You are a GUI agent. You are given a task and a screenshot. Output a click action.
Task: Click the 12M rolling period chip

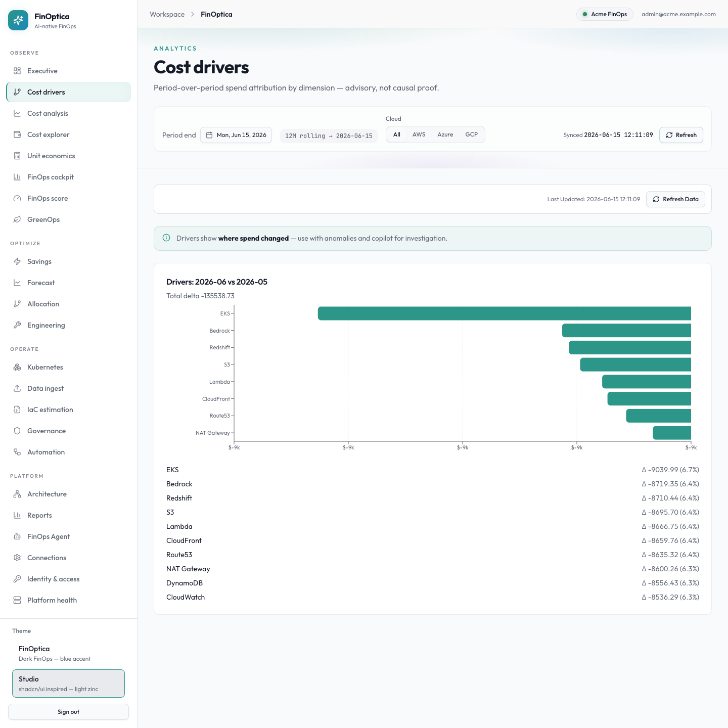(x=329, y=135)
